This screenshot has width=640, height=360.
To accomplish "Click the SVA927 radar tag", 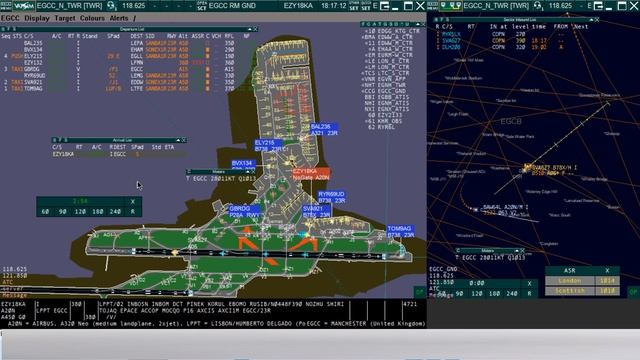I will coord(553,170).
